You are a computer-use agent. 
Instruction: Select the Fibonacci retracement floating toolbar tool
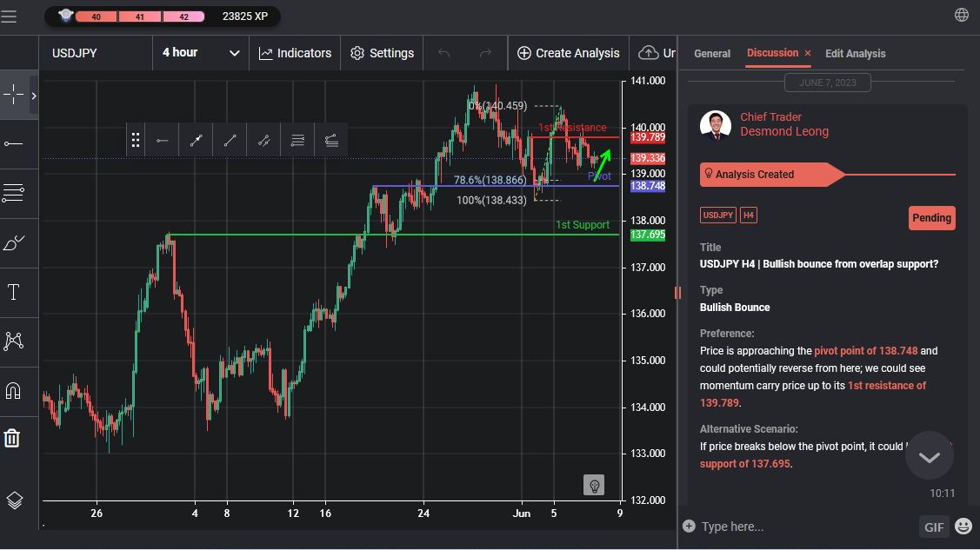click(331, 141)
